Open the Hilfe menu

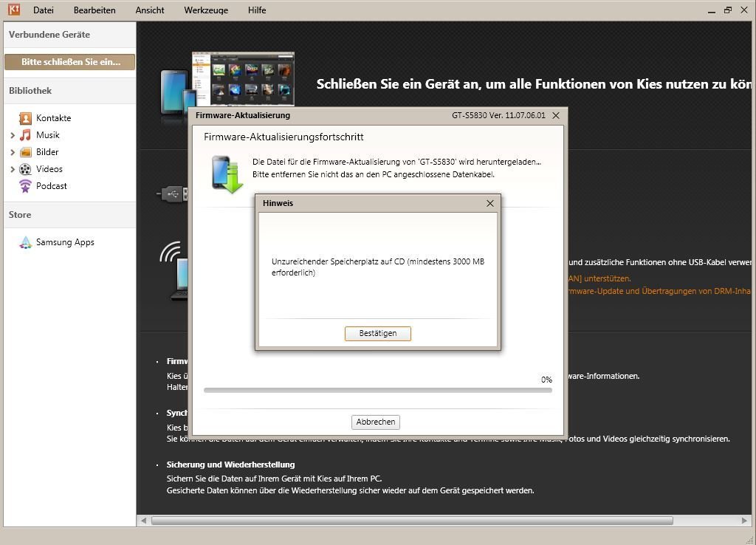tap(257, 10)
